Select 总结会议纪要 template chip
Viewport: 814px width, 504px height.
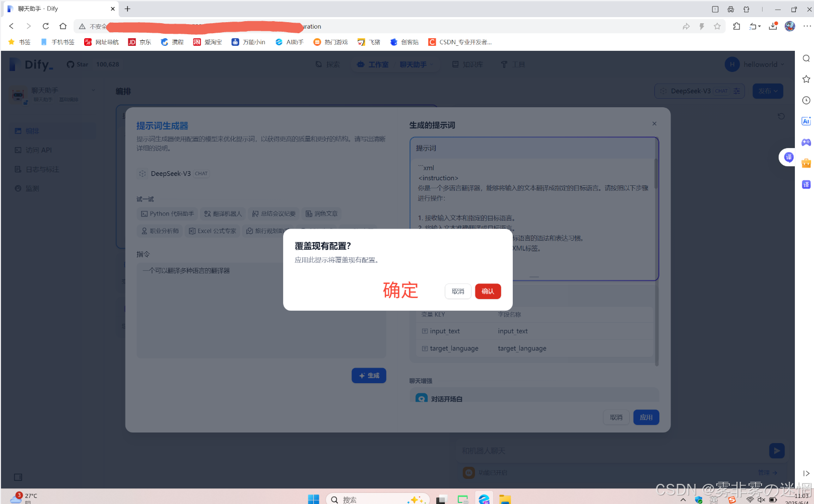pos(274,214)
